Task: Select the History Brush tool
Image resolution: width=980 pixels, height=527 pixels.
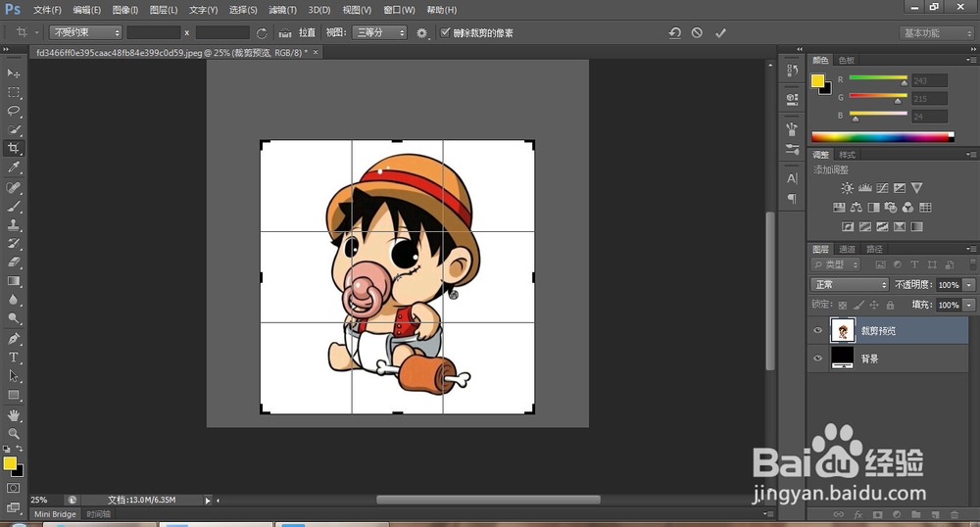Action: point(13,244)
